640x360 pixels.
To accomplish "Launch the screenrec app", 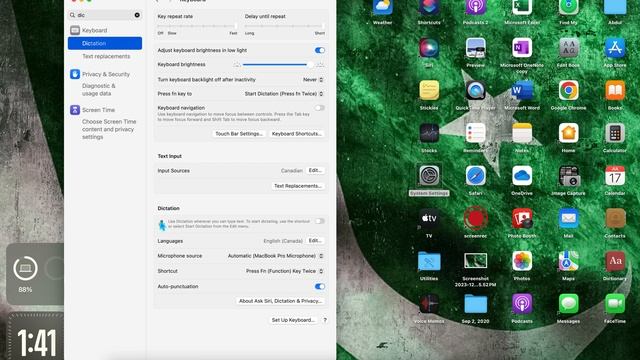I will click(x=476, y=218).
